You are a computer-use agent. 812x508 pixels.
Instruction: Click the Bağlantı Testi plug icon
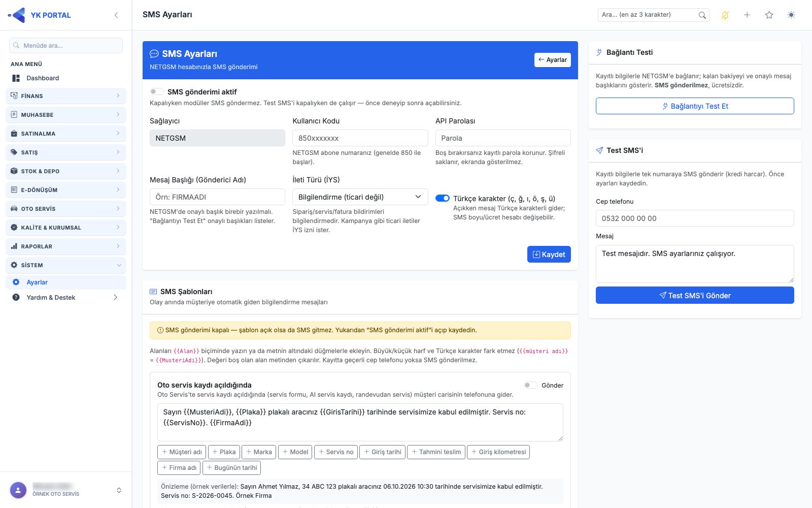tap(599, 52)
